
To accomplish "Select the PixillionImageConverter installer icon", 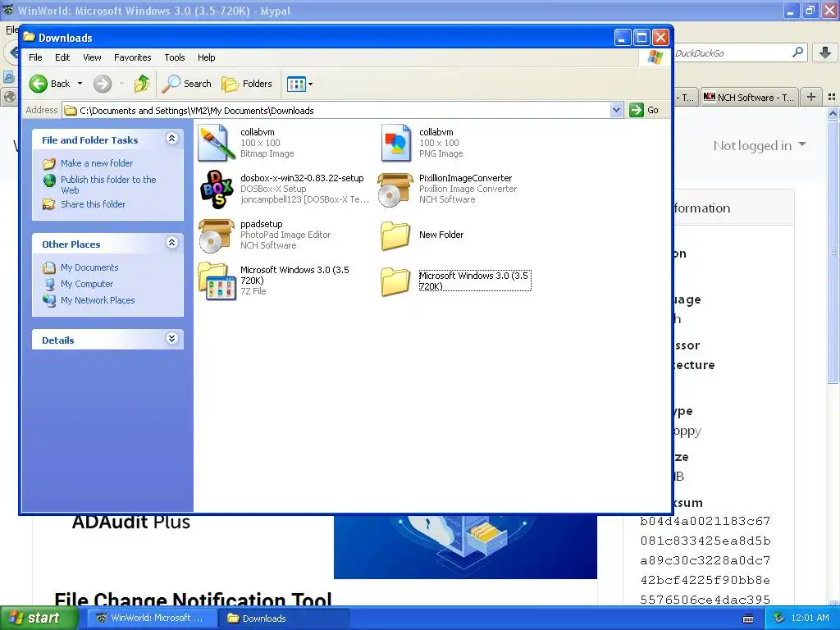I will click(395, 189).
